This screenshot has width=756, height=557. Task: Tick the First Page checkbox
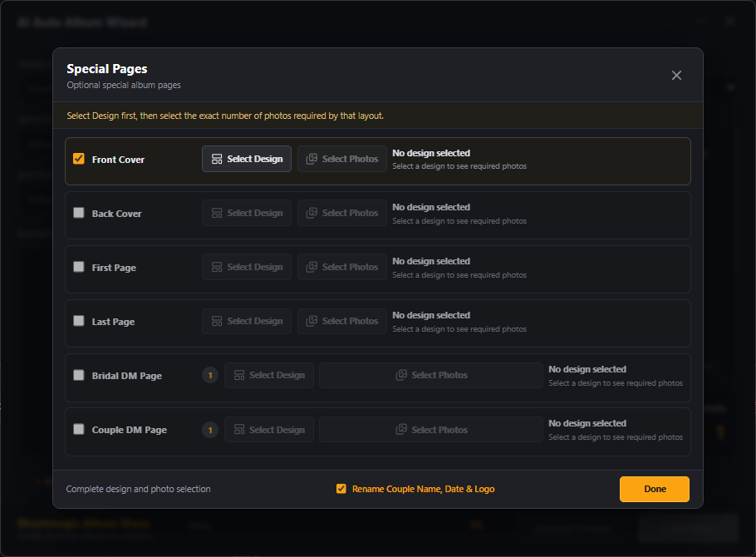79,267
